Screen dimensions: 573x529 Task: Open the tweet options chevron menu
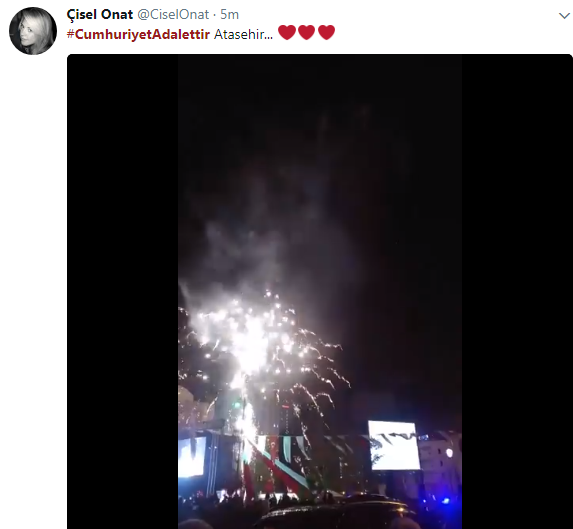point(564,16)
